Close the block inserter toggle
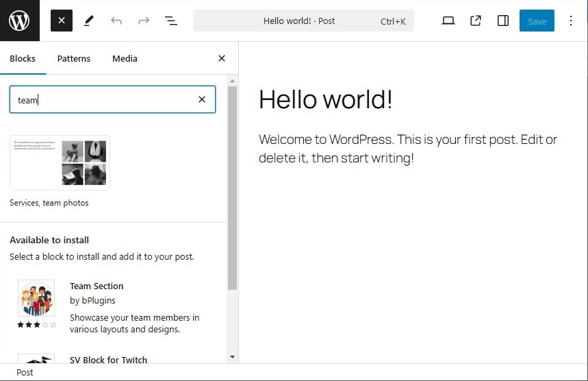Image resolution: width=588 pixels, height=381 pixels. pyautogui.click(x=61, y=21)
